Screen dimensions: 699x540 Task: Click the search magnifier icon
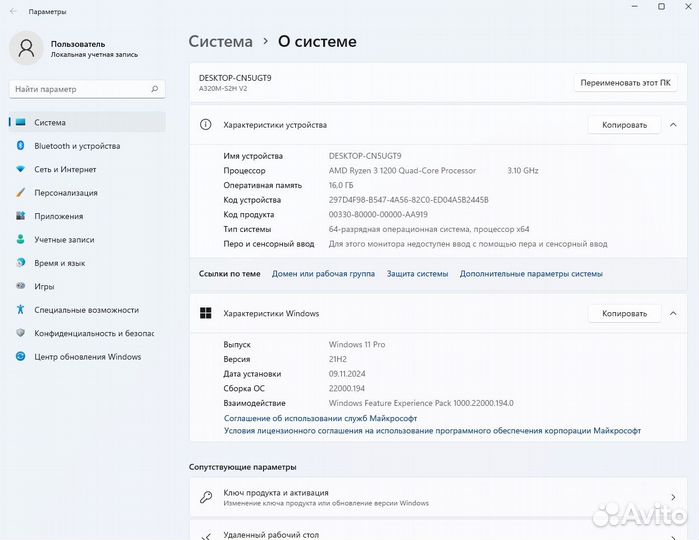pyautogui.click(x=155, y=89)
